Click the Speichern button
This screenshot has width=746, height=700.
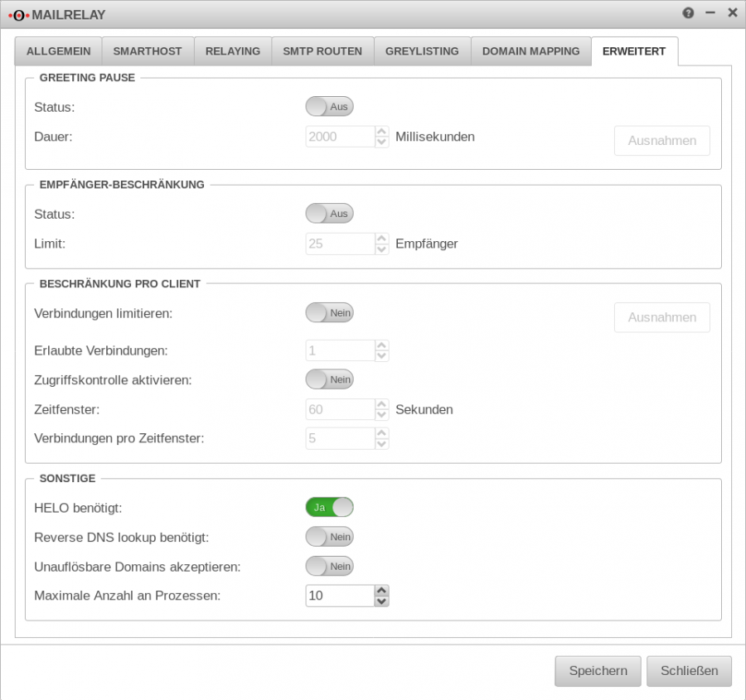click(598, 671)
